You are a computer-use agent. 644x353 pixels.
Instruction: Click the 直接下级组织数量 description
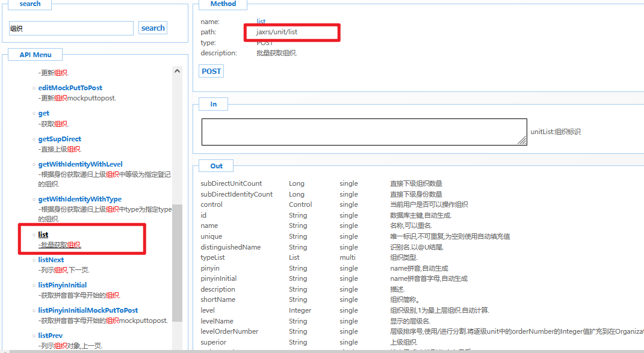(x=416, y=183)
